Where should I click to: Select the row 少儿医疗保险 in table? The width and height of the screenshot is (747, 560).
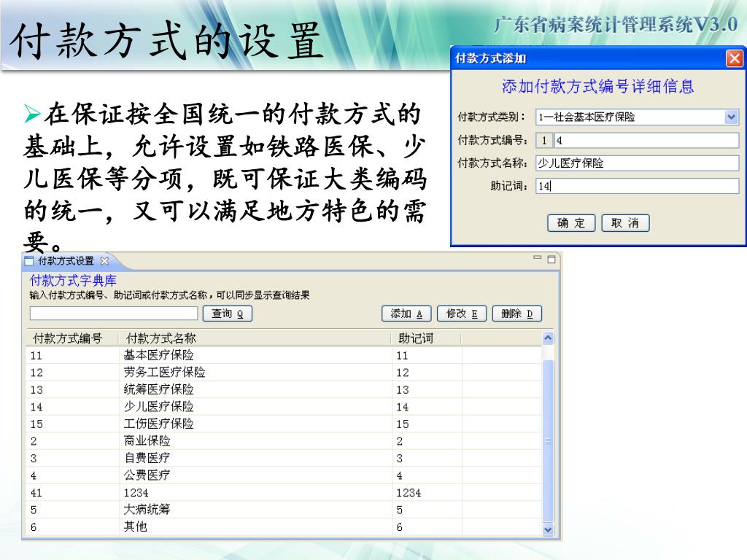(284, 407)
